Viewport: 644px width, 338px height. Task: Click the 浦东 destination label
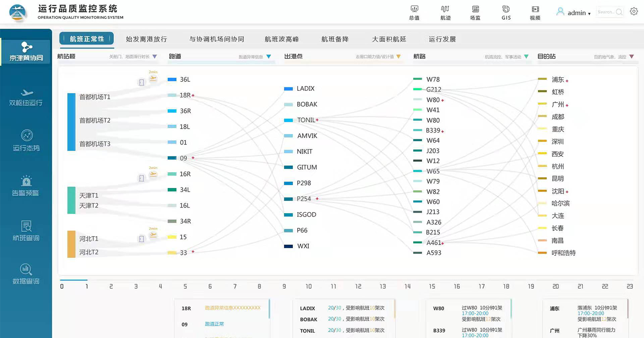[558, 80]
